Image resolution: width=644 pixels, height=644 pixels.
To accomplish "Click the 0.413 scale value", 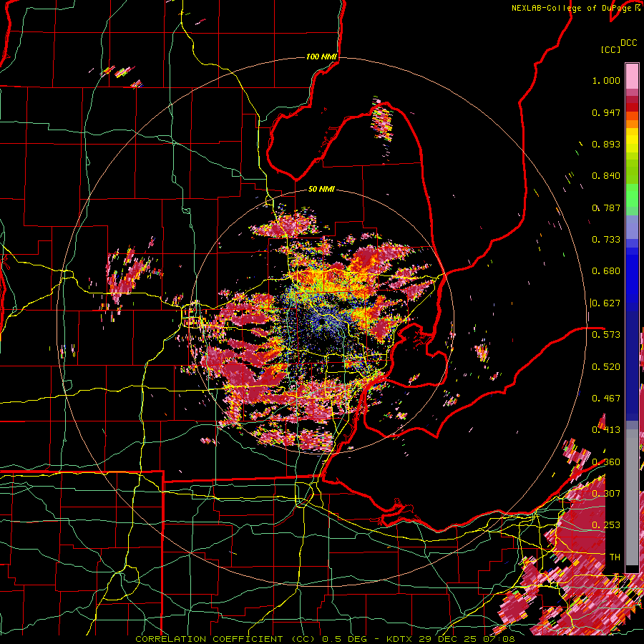I will click(x=606, y=430).
